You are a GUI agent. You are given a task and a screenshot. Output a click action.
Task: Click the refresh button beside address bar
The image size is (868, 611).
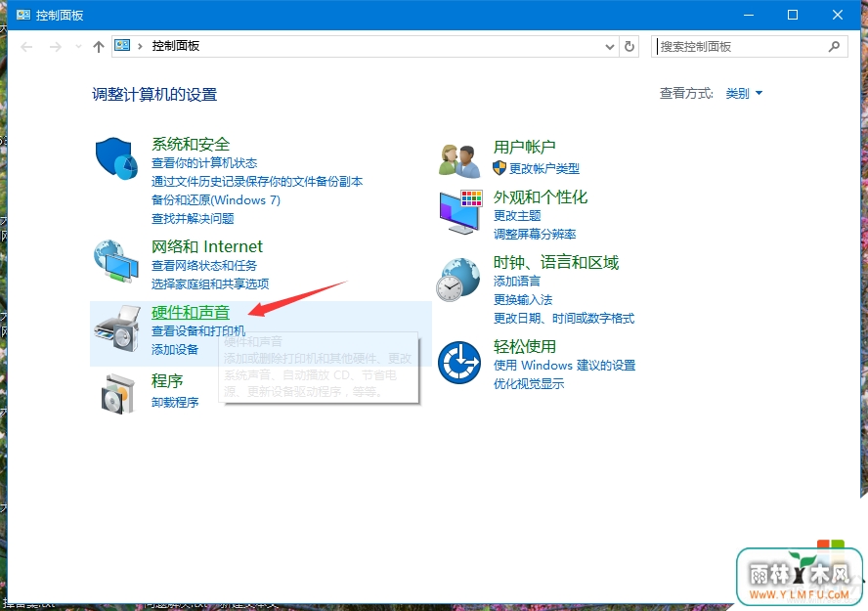pos(629,47)
